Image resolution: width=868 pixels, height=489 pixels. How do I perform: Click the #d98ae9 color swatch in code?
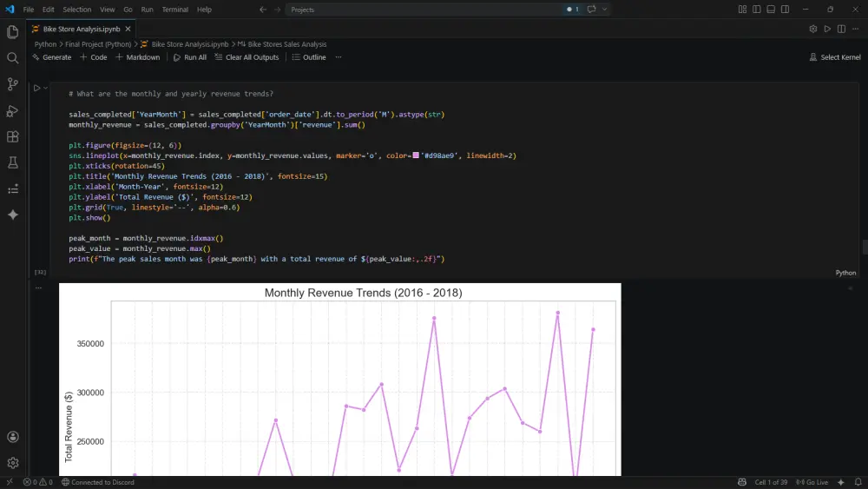coord(416,155)
